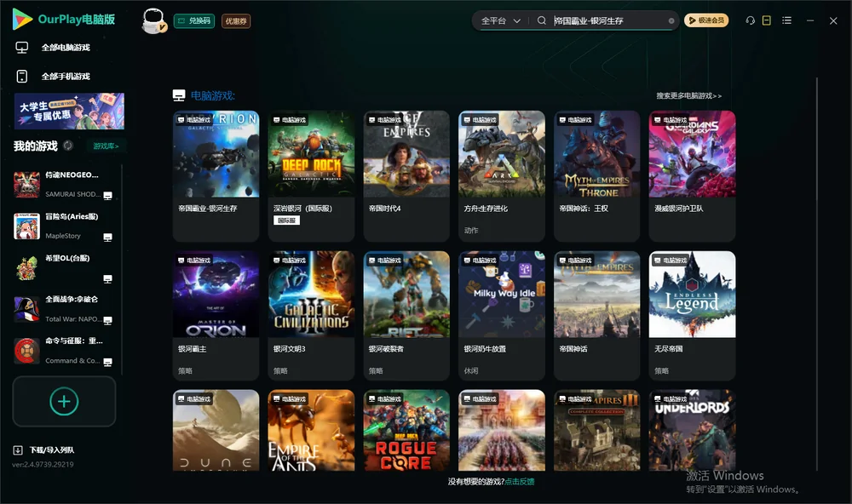
Task: Open 搜索更多电脑游戏>> link
Action: (x=688, y=95)
